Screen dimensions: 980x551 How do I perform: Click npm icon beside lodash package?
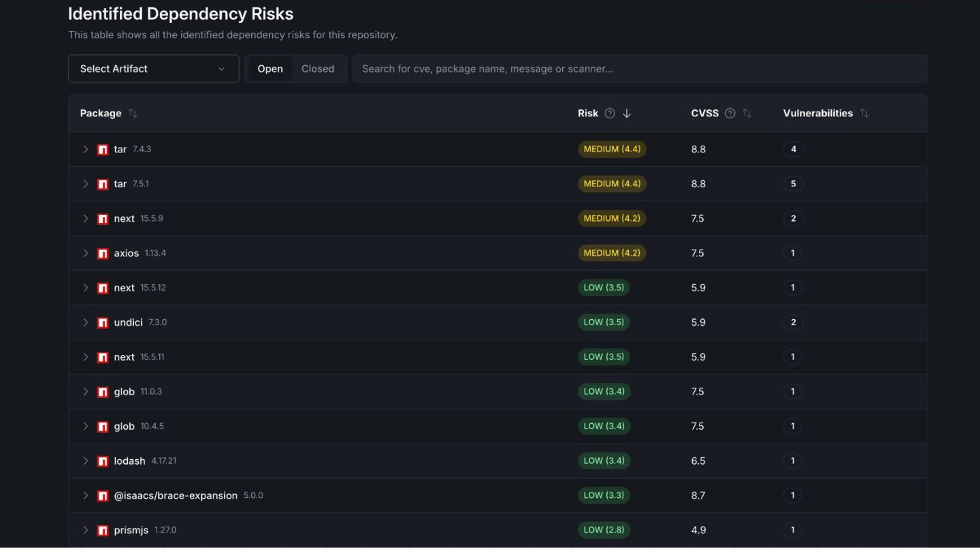103,461
